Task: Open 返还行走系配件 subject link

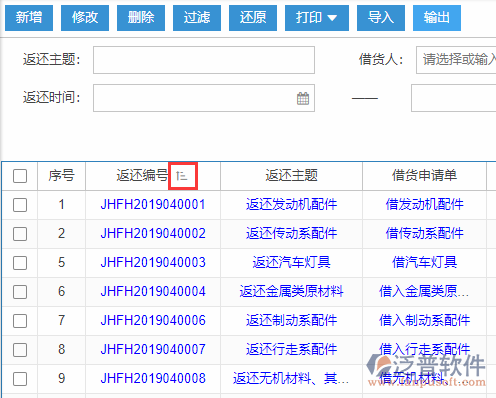Action: pyautogui.click(x=291, y=349)
